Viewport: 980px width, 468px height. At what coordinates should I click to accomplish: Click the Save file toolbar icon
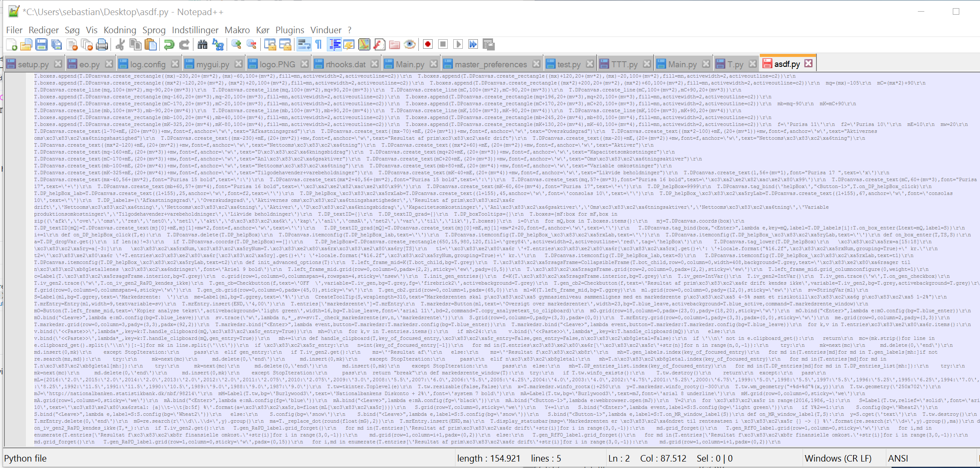pos(41,44)
